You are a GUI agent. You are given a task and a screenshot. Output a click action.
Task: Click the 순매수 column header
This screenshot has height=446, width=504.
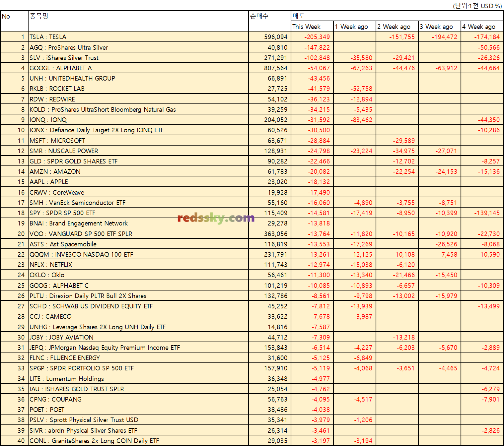click(x=270, y=21)
